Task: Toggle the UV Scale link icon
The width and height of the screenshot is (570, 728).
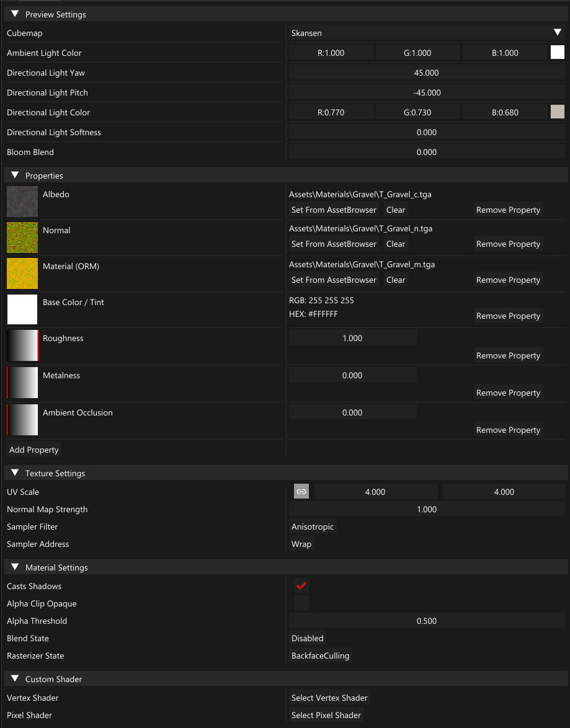Action: tap(301, 492)
